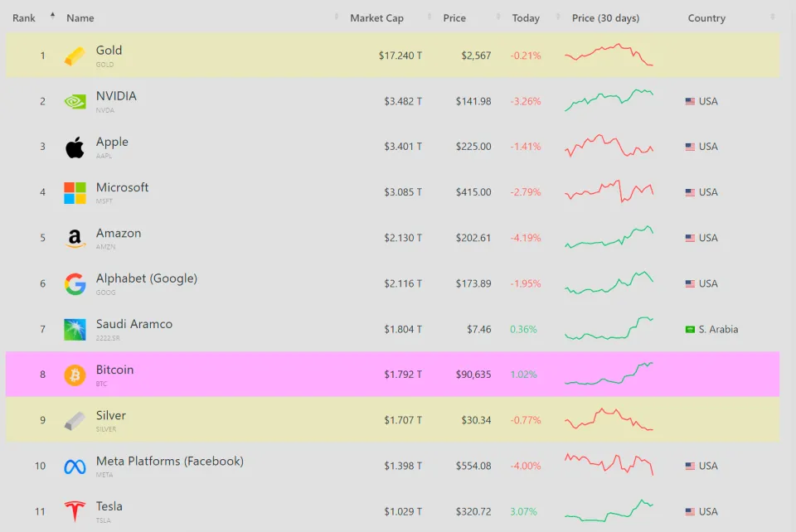Click the Gold bar icon
This screenshot has width=796, height=532.
[75, 56]
